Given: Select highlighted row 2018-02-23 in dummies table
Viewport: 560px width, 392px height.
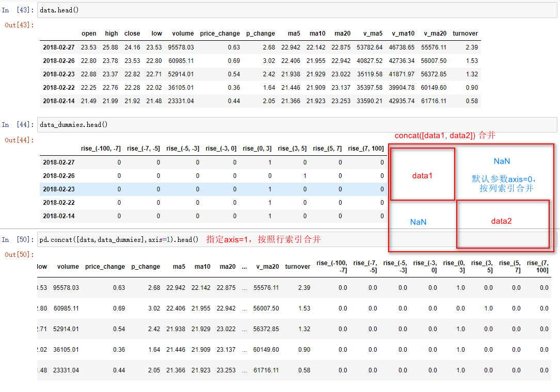Looking at the screenshot, I should click(x=213, y=189).
